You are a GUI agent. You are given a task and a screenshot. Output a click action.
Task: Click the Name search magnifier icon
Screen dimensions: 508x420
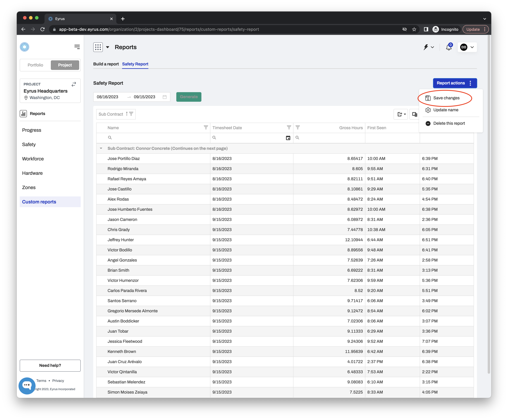pos(110,138)
